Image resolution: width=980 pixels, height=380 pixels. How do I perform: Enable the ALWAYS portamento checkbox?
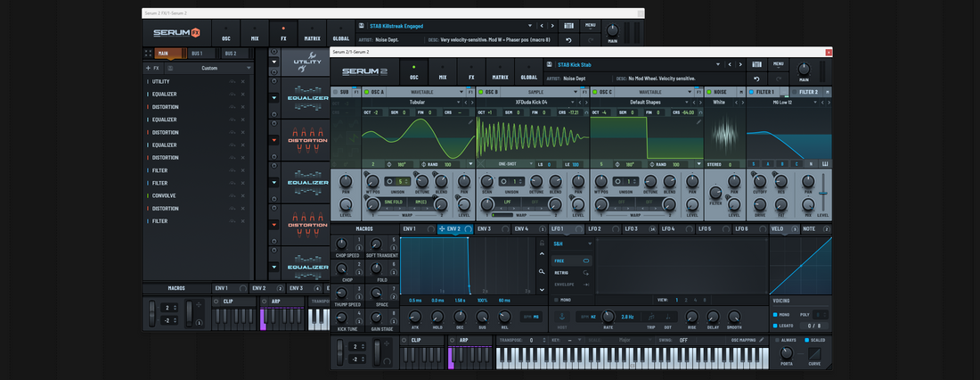(777, 340)
